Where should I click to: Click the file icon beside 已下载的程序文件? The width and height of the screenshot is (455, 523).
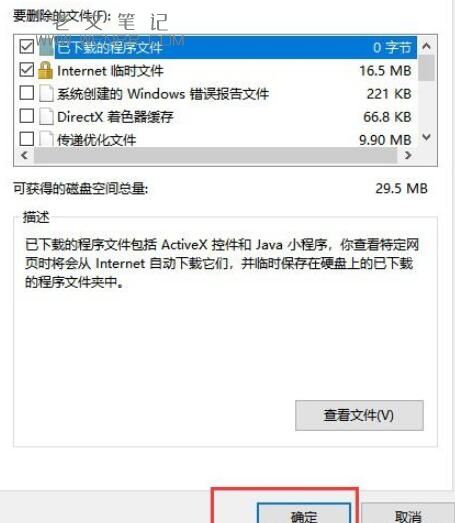[46, 47]
